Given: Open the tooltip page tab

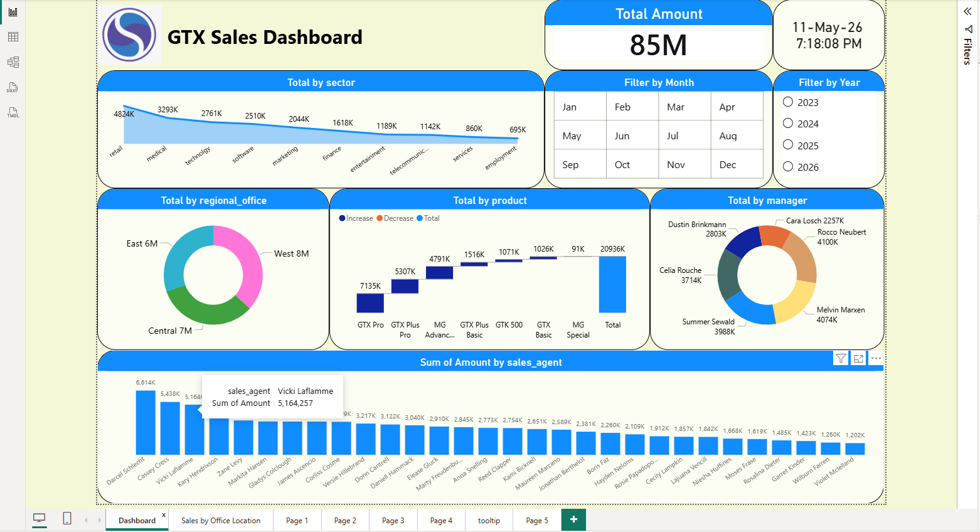Looking at the screenshot, I should click(x=489, y=520).
